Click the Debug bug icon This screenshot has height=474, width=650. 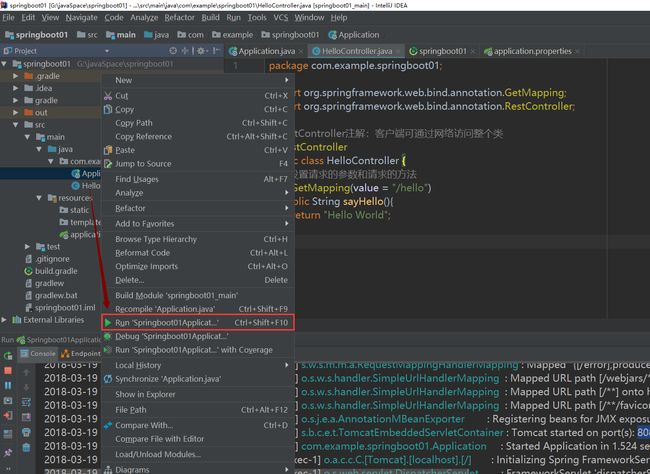[108, 336]
